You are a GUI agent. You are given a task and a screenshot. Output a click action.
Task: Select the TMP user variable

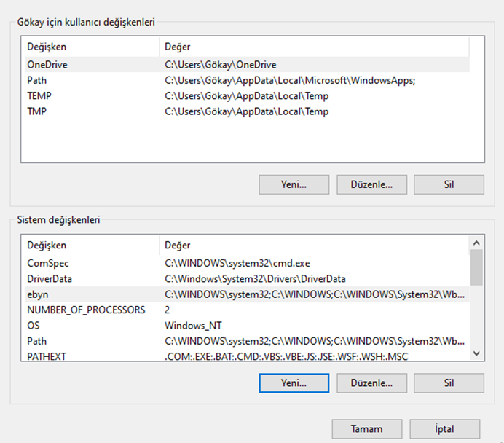[x=247, y=111]
